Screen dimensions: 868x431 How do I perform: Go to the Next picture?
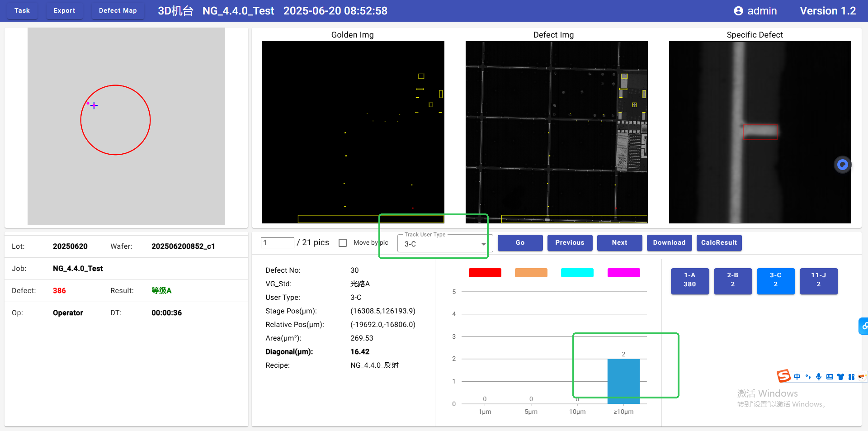pyautogui.click(x=619, y=242)
